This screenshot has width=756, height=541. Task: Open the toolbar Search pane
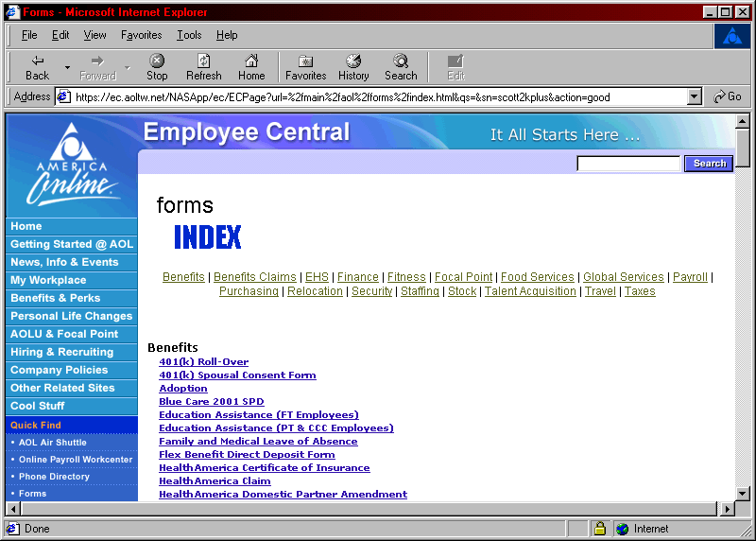coord(401,67)
